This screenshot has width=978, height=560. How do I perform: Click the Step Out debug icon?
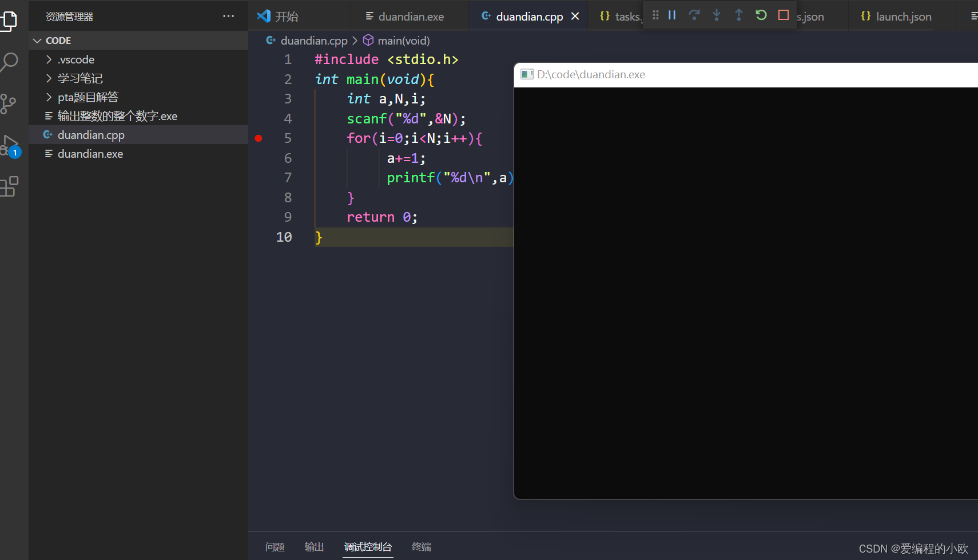(740, 15)
